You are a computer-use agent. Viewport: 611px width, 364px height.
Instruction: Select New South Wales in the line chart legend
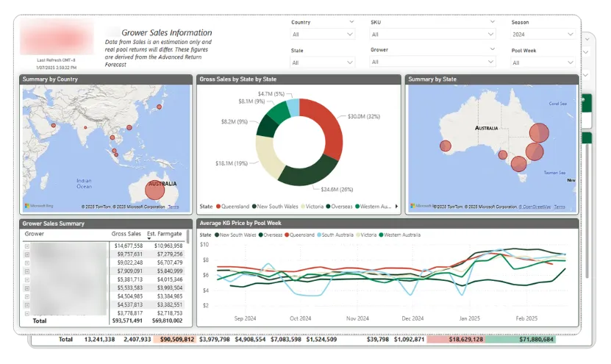pyautogui.click(x=235, y=235)
